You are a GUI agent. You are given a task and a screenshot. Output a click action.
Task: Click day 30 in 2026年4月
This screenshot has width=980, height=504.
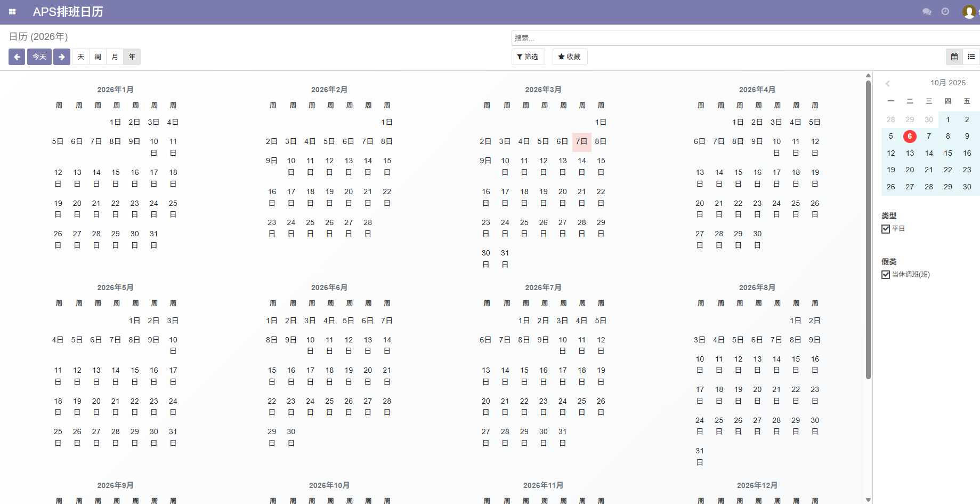757,239
